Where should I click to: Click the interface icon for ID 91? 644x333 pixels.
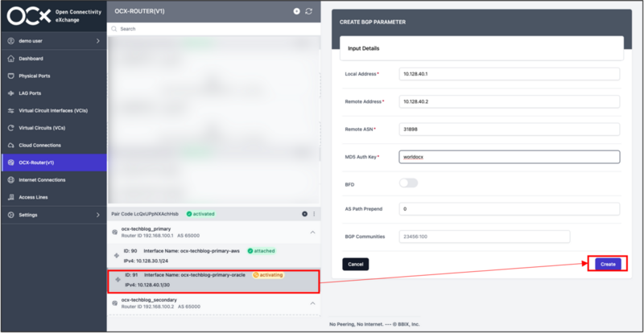(x=118, y=280)
